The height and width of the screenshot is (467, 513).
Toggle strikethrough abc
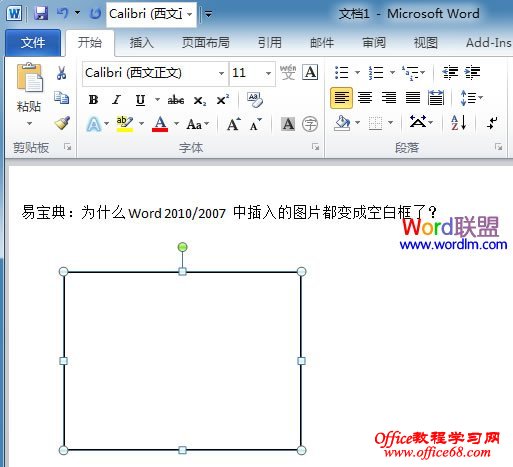point(176,100)
